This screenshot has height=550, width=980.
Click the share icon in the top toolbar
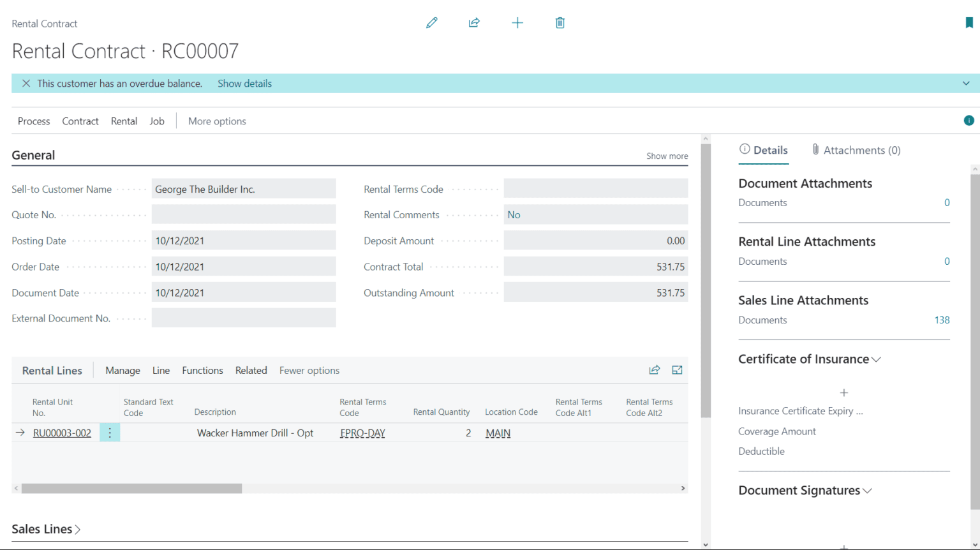(474, 22)
